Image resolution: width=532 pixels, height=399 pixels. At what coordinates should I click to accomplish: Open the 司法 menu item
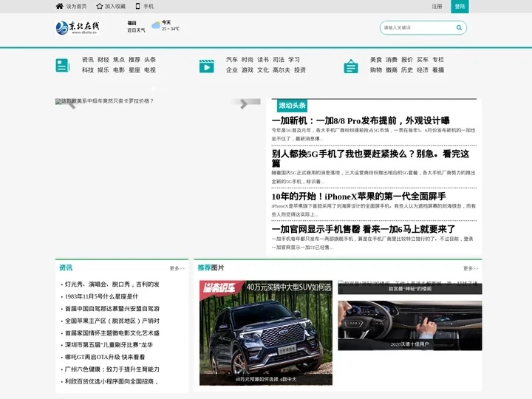tap(279, 60)
